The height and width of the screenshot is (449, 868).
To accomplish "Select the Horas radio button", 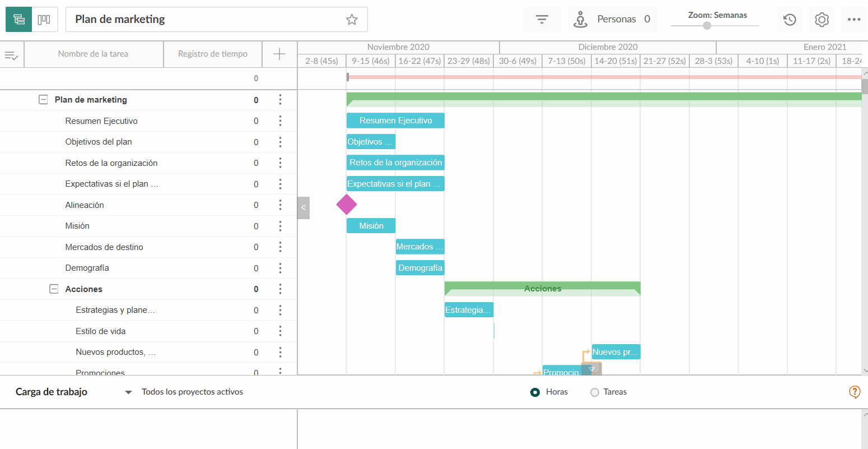I will [x=535, y=392].
